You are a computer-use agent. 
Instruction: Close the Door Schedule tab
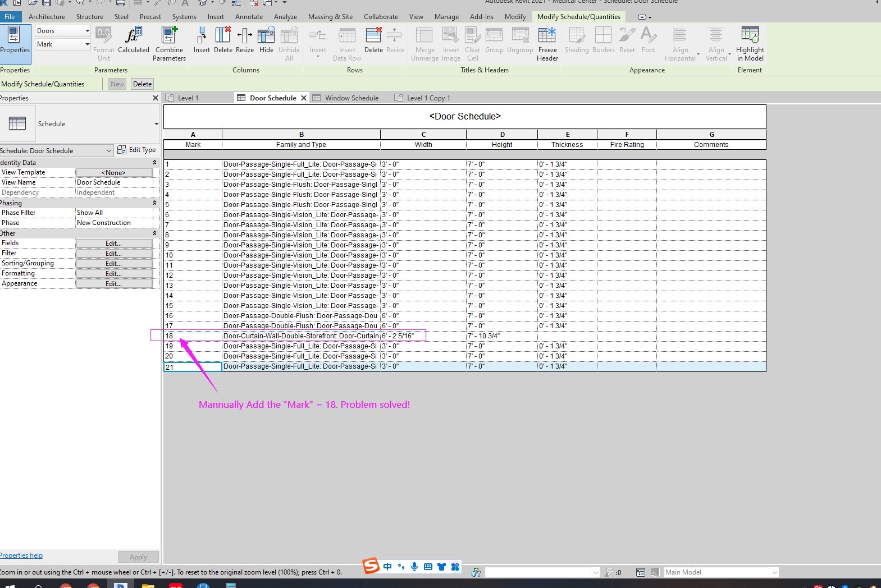pyautogui.click(x=304, y=98)
